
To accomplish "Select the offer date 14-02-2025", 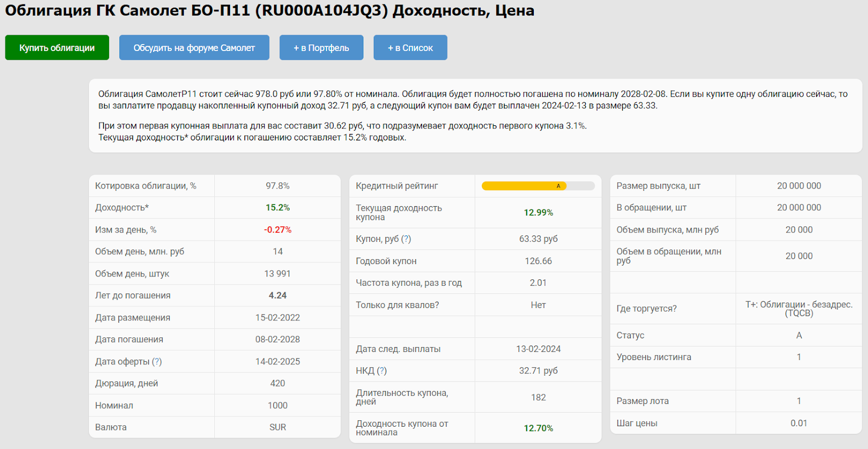I will pyautogui.click(x=278, y=362).
